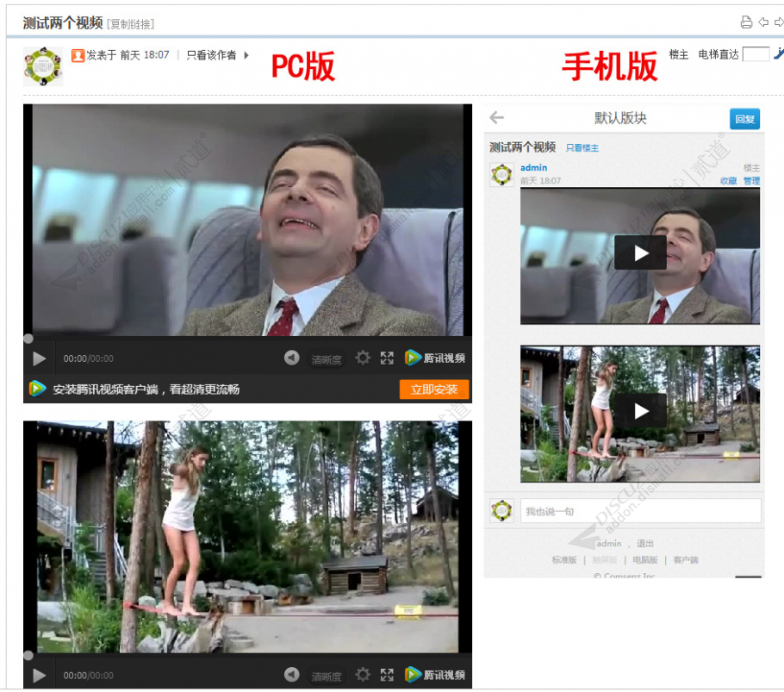Screen dimensions: 784x692
Task: Play the first PC video with play button
Action: [x=39, y=358]
